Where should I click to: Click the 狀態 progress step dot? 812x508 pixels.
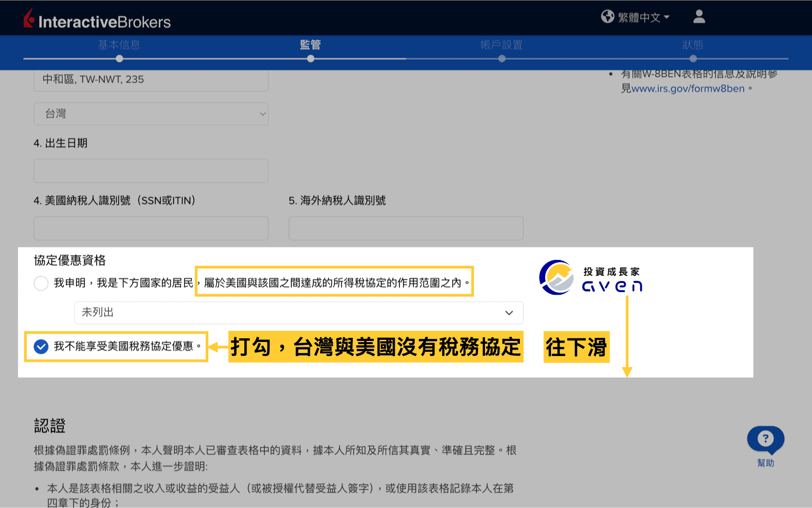[x=693, y=59]
